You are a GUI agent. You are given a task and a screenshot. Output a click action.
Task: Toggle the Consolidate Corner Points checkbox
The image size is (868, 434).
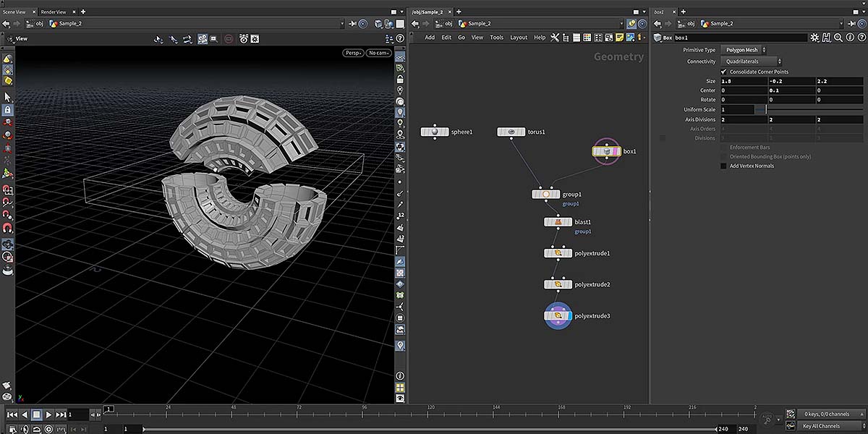tap(723, 72)
